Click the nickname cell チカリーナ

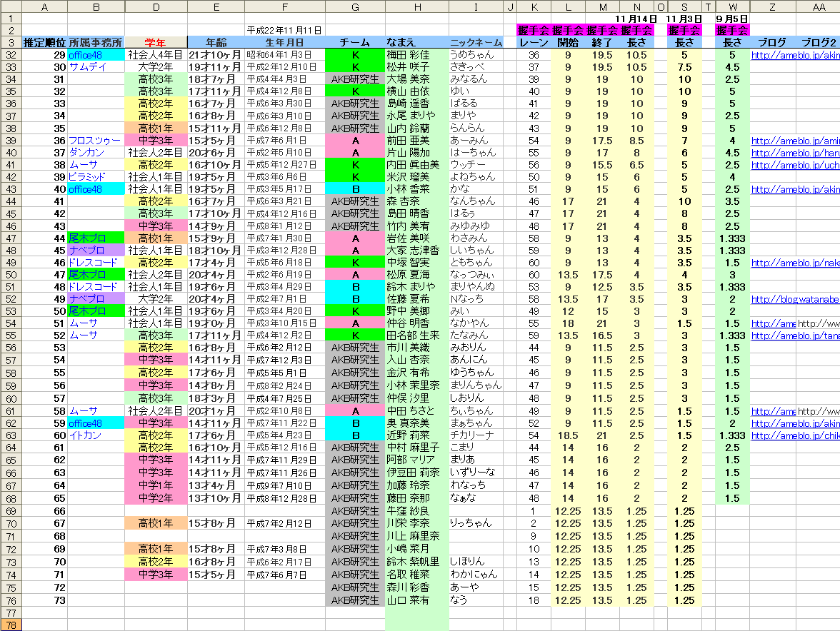pyautogui.click(x=476, y=435)
